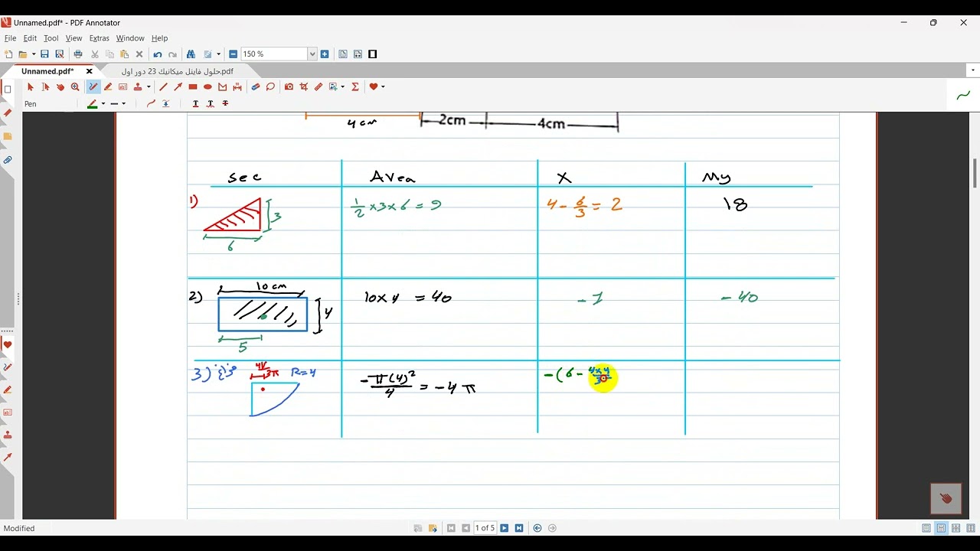The image size is (980, 551).
Task: Toggle sidebar panel checkbox icon
Action: pos(8,89)
